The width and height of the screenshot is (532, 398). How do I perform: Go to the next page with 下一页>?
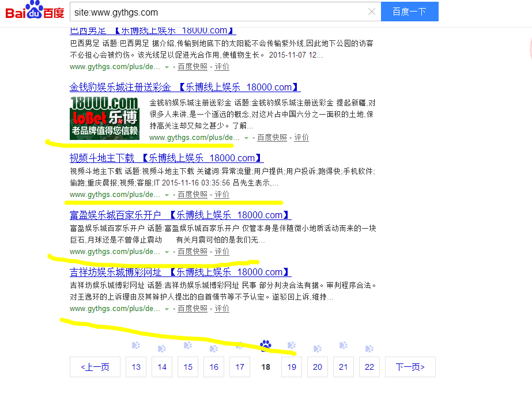(410, 367)
